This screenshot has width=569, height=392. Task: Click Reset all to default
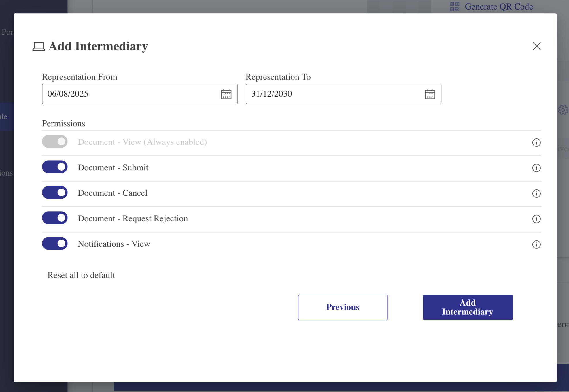(x=81, y=275)
